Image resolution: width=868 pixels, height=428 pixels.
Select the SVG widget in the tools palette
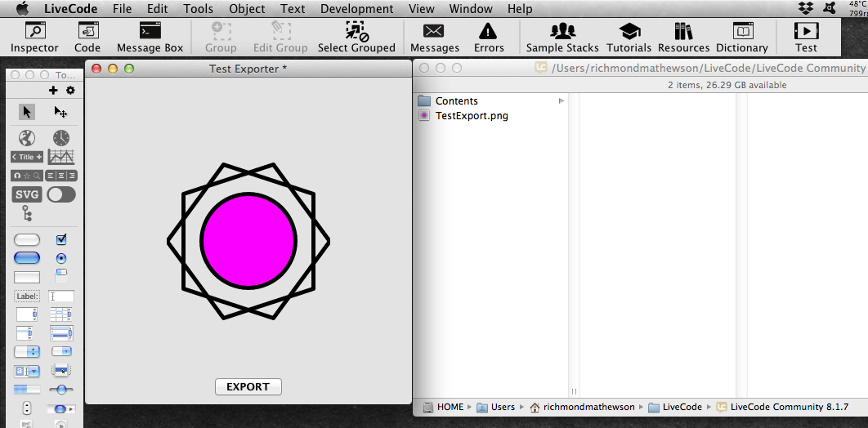pyautogui.click(x=27, y=194)
